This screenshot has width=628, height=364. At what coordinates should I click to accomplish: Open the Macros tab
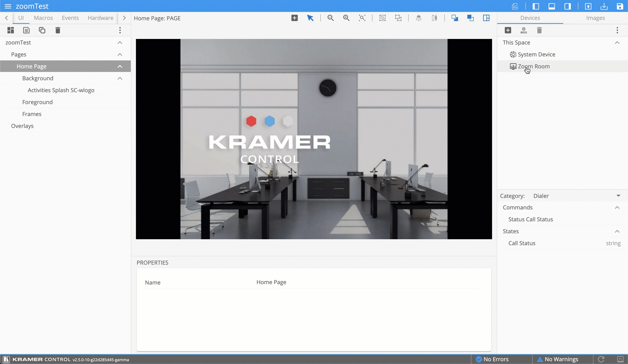(43, 18)
